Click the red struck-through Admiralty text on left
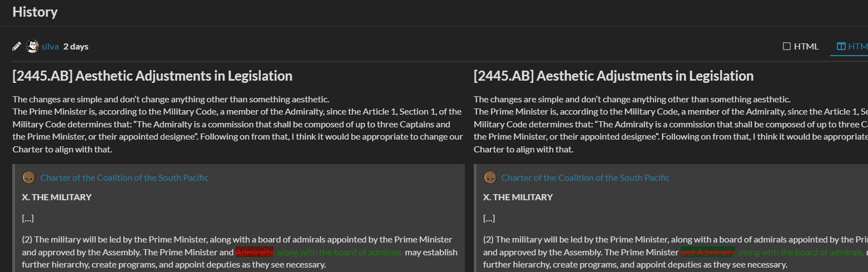Screen dimensions: 868x272 (x=255, y=252)
